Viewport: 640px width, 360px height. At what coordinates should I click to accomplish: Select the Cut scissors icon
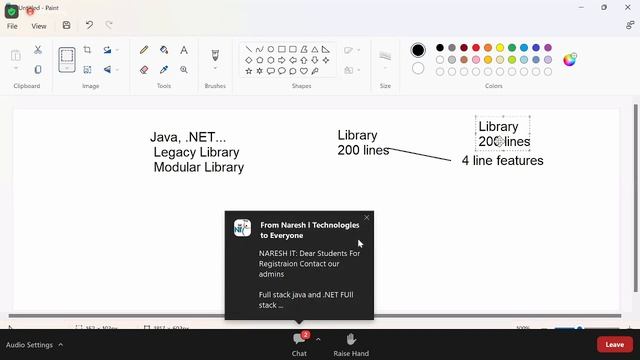tap(38, 50)
